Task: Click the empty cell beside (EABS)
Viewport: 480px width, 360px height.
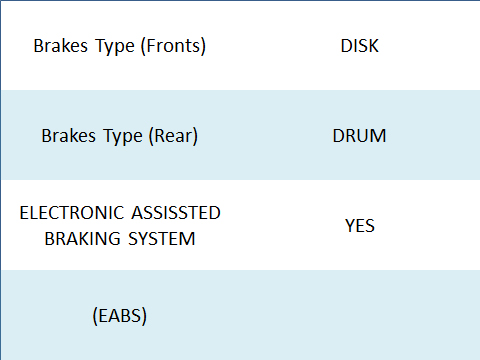Action: click(360, 315)
